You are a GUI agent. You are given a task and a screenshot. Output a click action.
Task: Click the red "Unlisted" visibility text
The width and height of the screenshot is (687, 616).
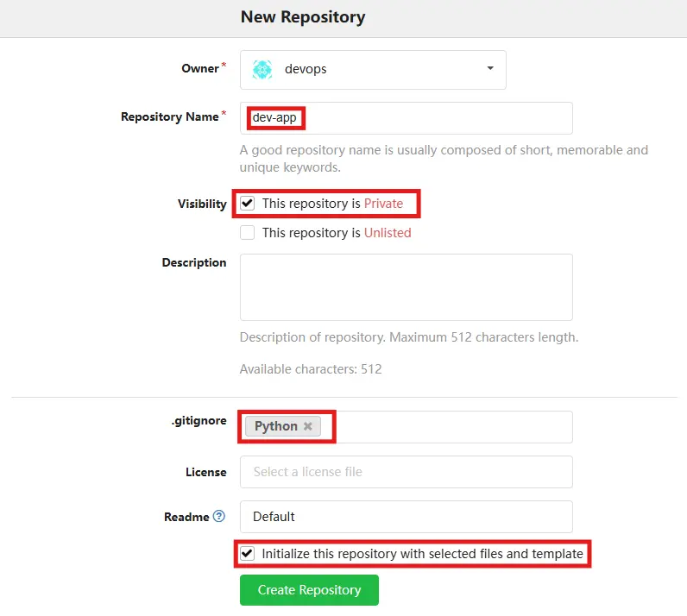pos(388,233)
